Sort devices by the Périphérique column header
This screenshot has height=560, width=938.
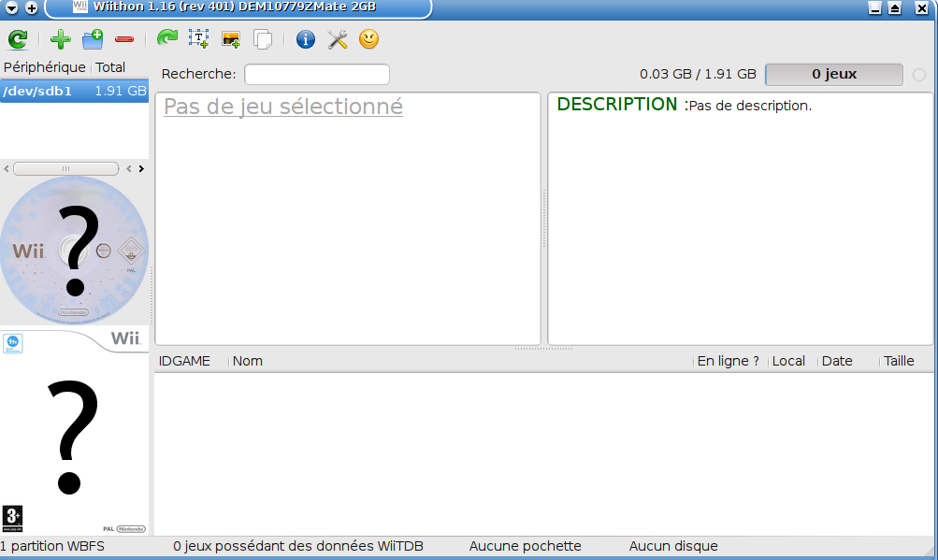[x=45, y=67]
